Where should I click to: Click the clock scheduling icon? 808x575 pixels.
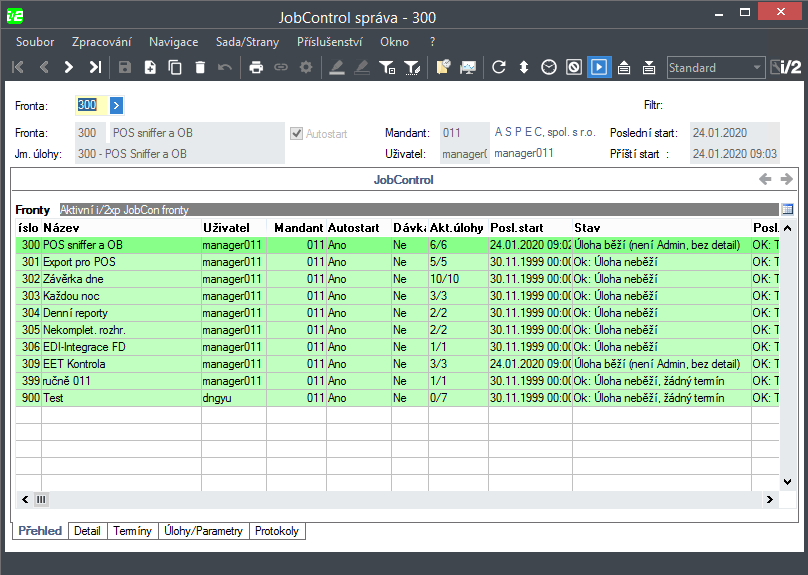pos(549,67)
